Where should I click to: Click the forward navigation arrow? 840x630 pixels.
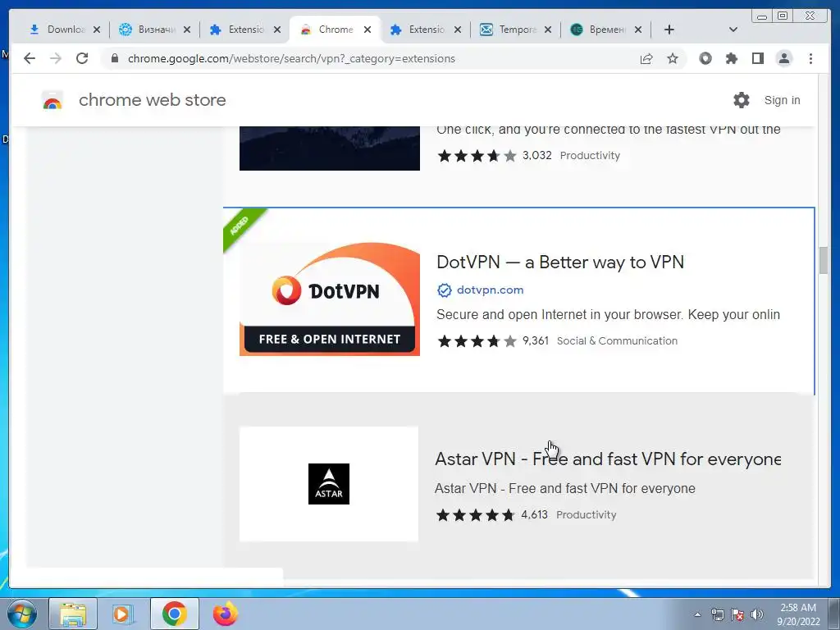pyautogui.click(x=56, y=58)
